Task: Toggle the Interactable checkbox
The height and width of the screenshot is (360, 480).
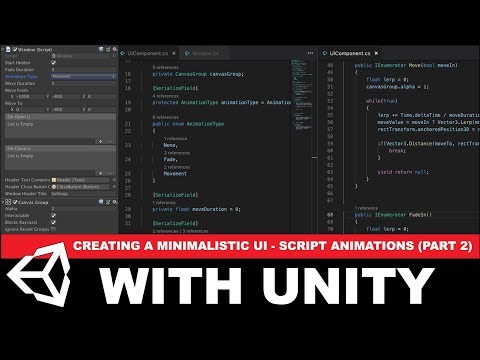Action: 54,216
